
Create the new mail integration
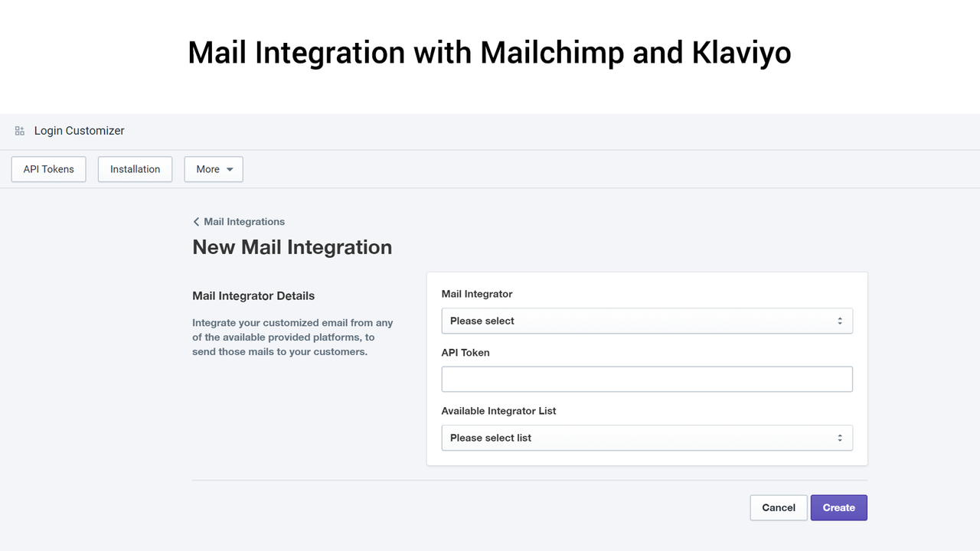[838, 507]
